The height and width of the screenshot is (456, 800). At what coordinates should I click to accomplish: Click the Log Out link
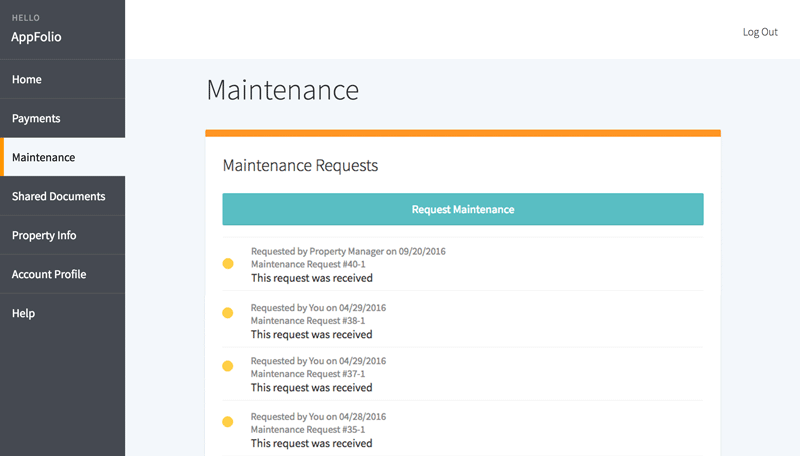760,32
